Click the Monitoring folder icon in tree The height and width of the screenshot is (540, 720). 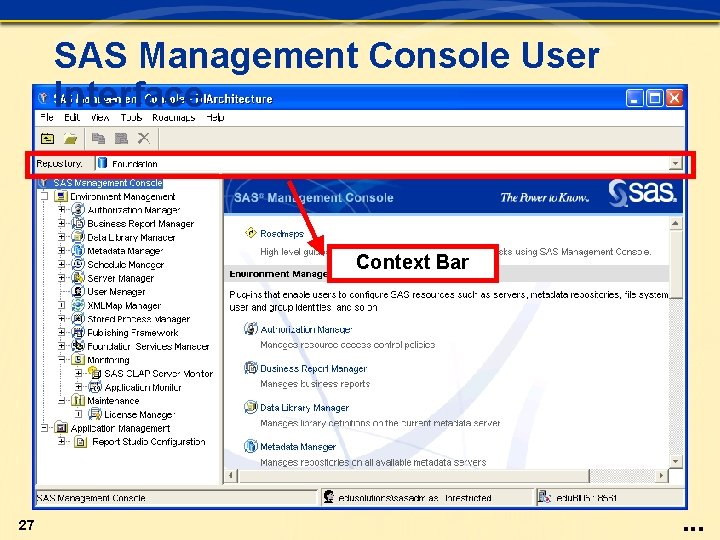pos(78,360)
